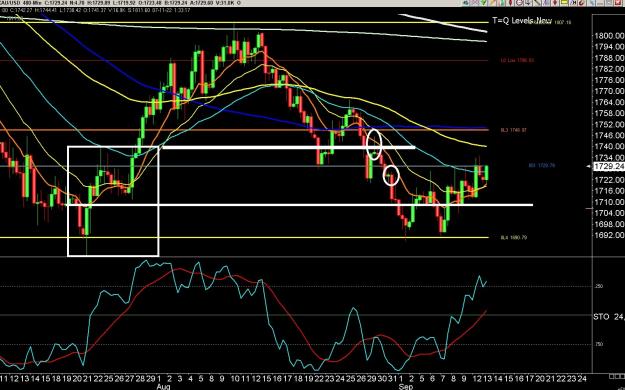Click the 1770.00 price axis label
This screenshot has width=625, height=390.
coord(609,91)
